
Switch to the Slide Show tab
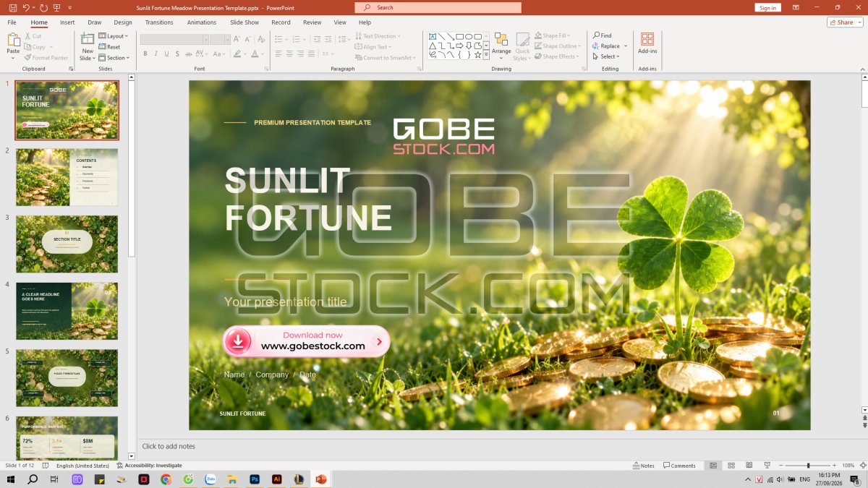[244, 22]
